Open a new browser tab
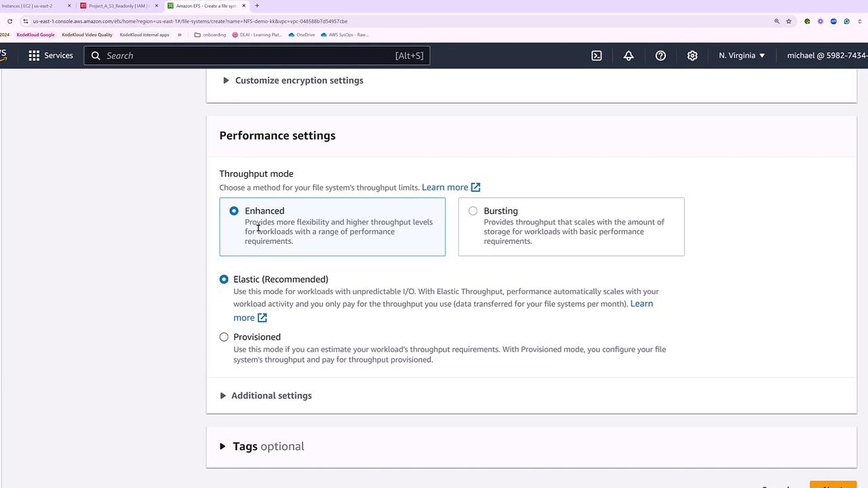This screenshot has width=868, height=488. point(256,5)
